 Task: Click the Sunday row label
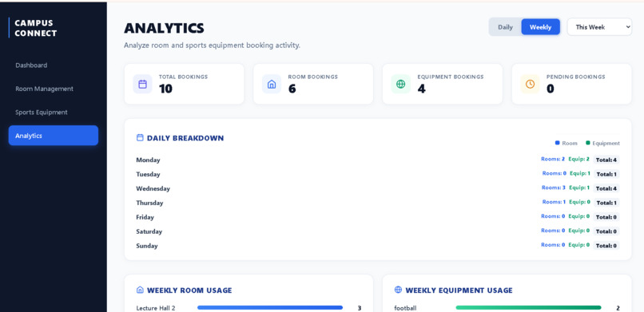click(x=147, y=246)
